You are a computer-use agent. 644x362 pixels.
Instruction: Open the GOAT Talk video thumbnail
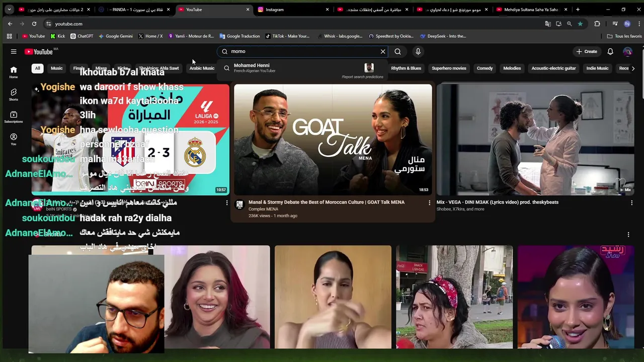point(333,140)
